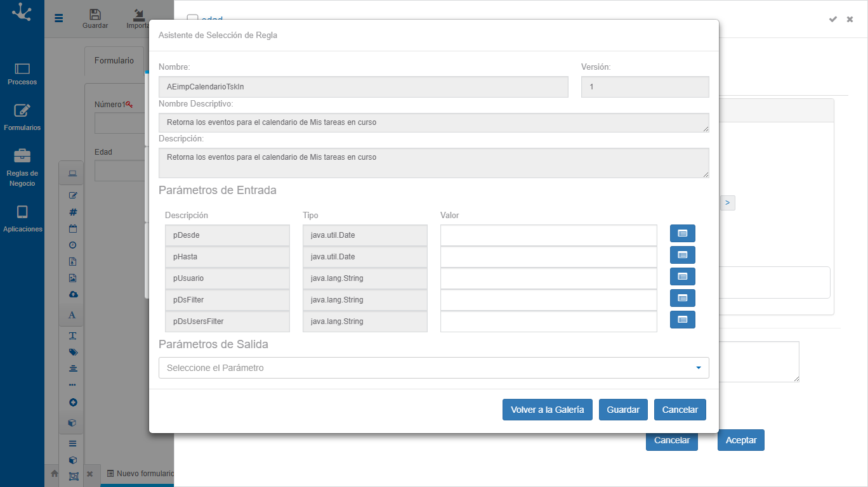Click the Número1 input field in form
This screenshot has width=868, height=487.
click(120, 123)
